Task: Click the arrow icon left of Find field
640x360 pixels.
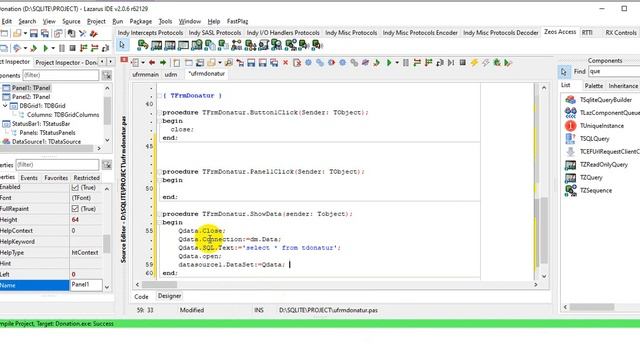Action: [x=564, y=72]
